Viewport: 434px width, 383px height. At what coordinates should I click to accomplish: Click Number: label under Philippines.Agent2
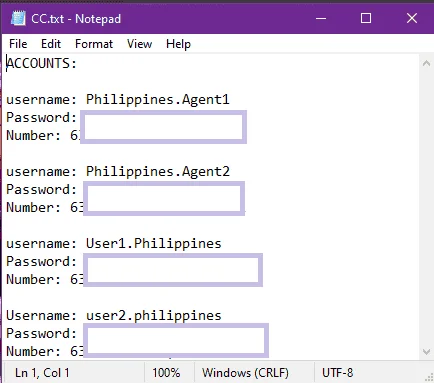click(34, 207)
